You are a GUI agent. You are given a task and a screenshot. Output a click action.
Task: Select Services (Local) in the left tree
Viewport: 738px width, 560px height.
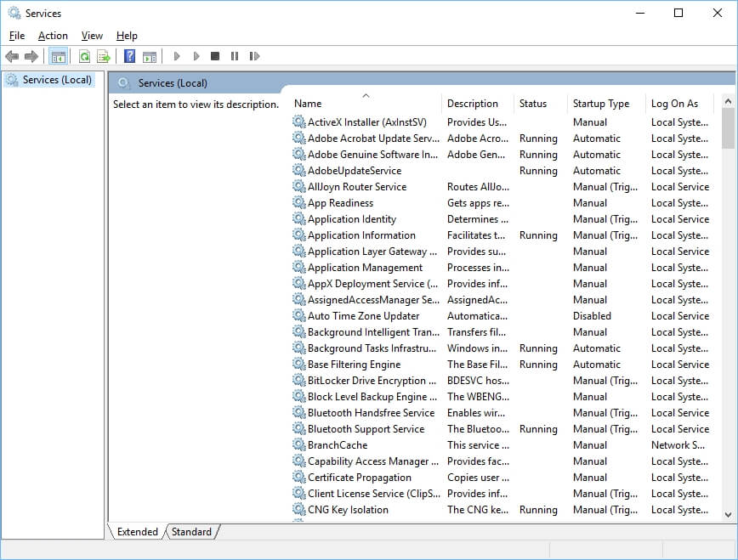tap(53, 79)
